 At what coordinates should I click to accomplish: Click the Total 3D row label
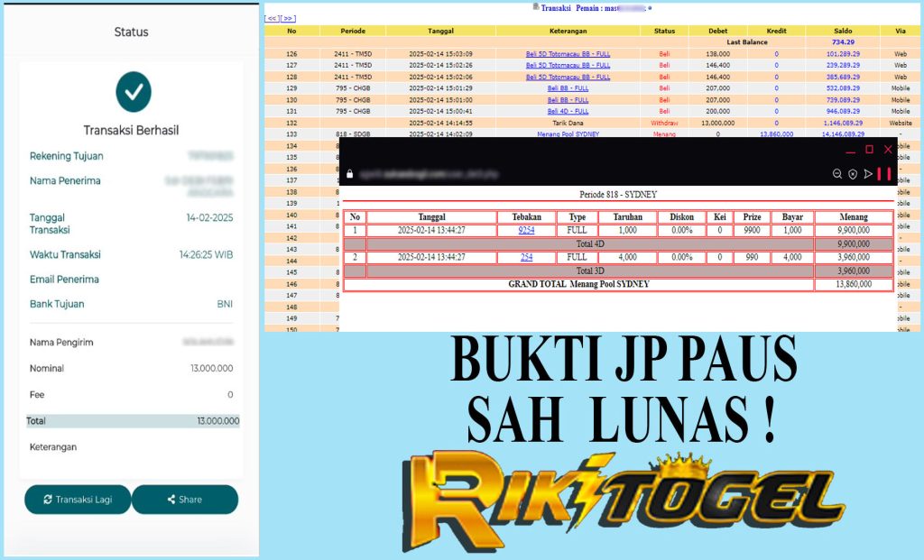[x=590, y=271]
